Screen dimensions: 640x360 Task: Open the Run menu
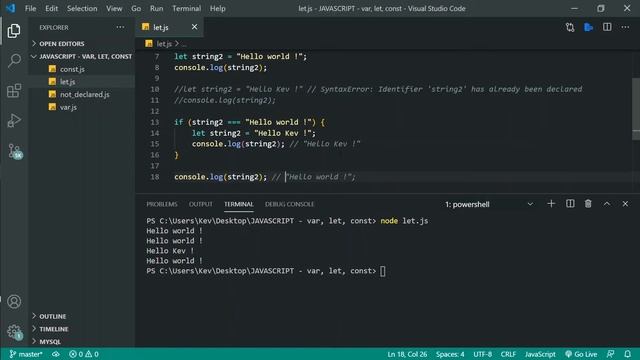pos(156,8)
